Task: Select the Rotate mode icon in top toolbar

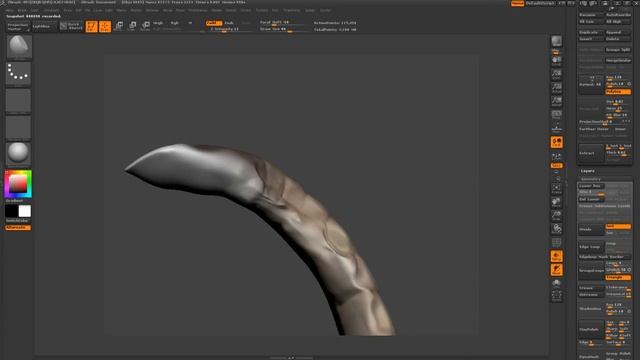Action: [145, 27]
